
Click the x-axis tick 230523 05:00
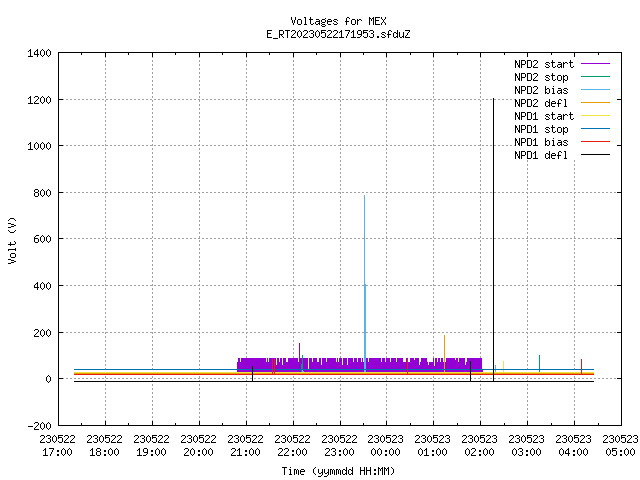pos(620,446)
